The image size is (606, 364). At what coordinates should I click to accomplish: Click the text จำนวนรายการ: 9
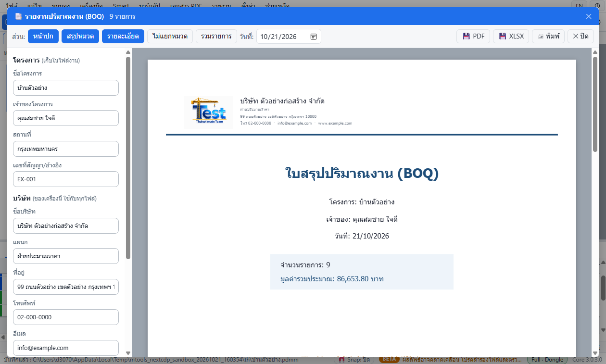point(305,265)
